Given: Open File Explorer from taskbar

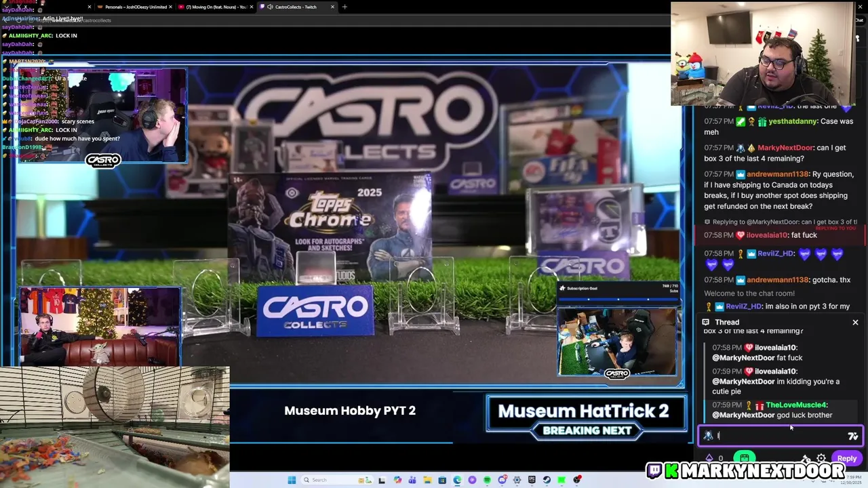Looking at the screenshot, I should [x=427, y=480].
